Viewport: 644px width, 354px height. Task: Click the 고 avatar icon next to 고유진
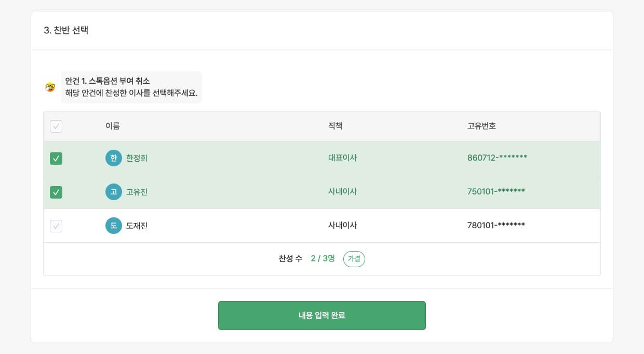point(114,191)
